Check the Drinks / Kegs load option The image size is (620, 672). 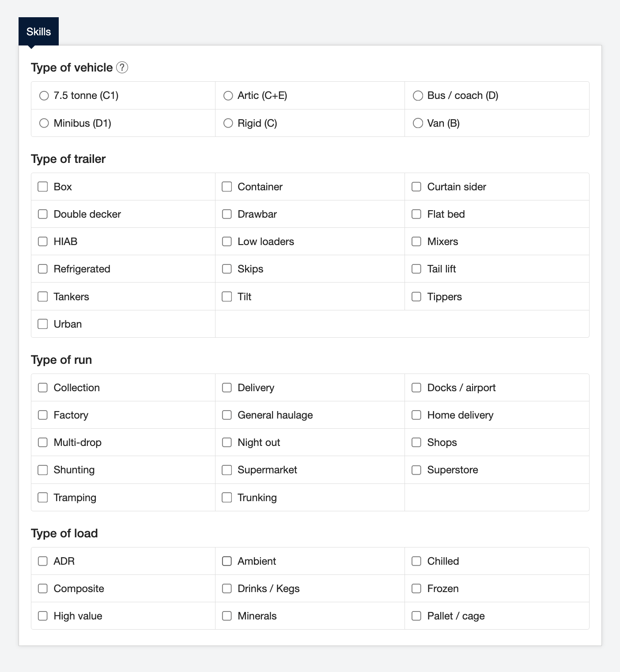coord(227,589)
